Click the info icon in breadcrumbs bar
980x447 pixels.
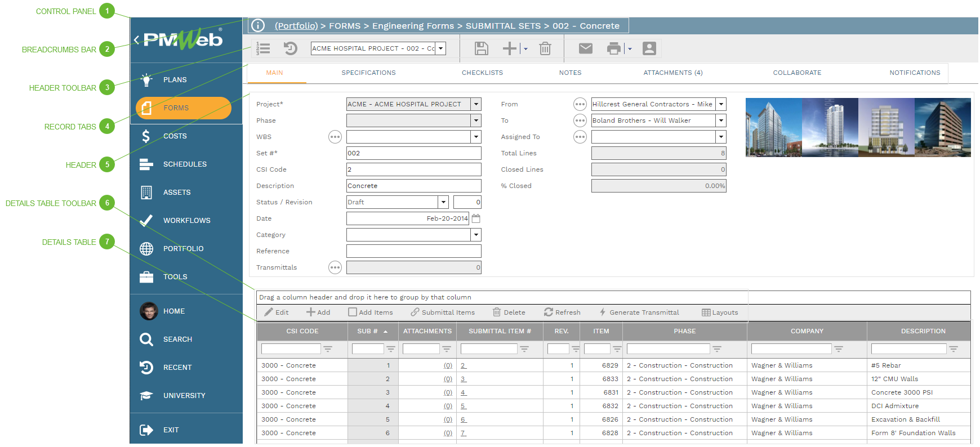click(257, 25)
